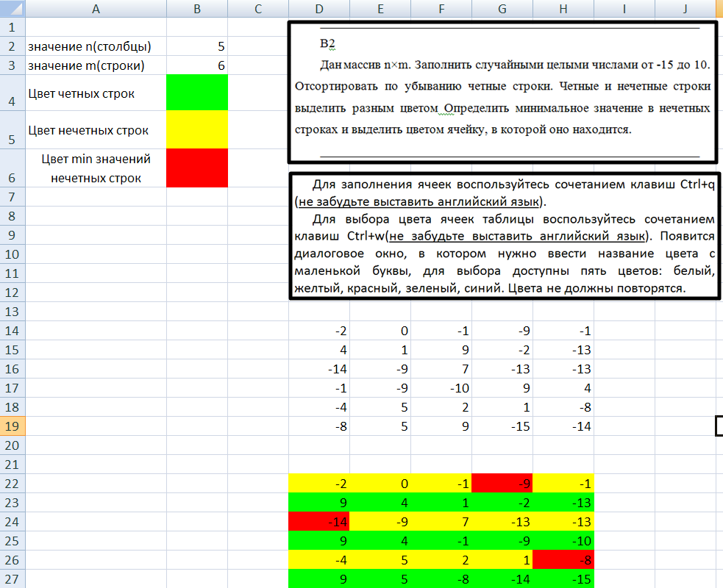
Task: Select cell 'значение m(строки)'
Action: 96,65
